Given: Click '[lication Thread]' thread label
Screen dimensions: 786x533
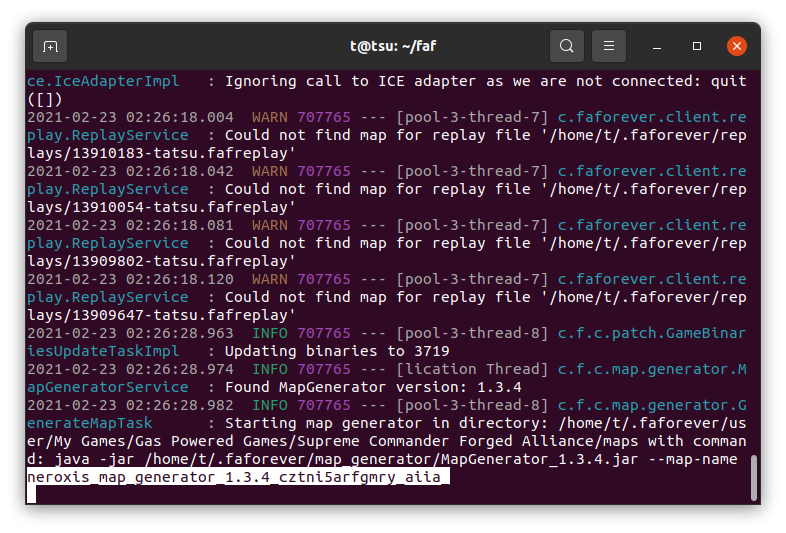Looking at the screenshot, I should point(472,369).
